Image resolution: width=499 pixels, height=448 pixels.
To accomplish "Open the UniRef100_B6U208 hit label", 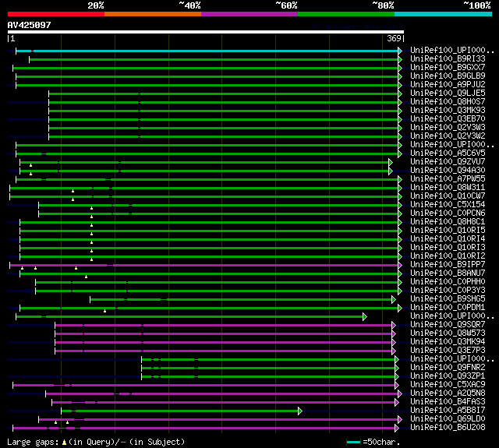I will click(x=448, y=428).
